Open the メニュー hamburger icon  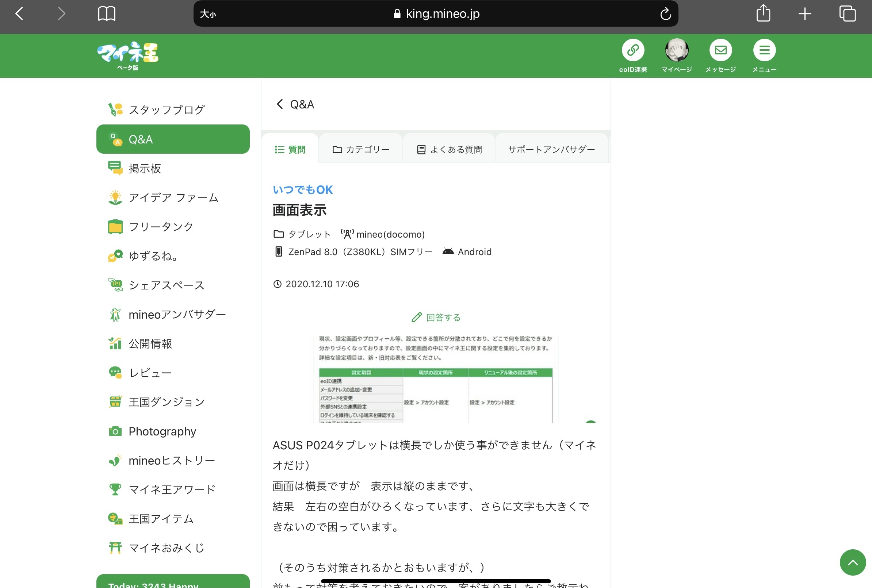[764, 50]
